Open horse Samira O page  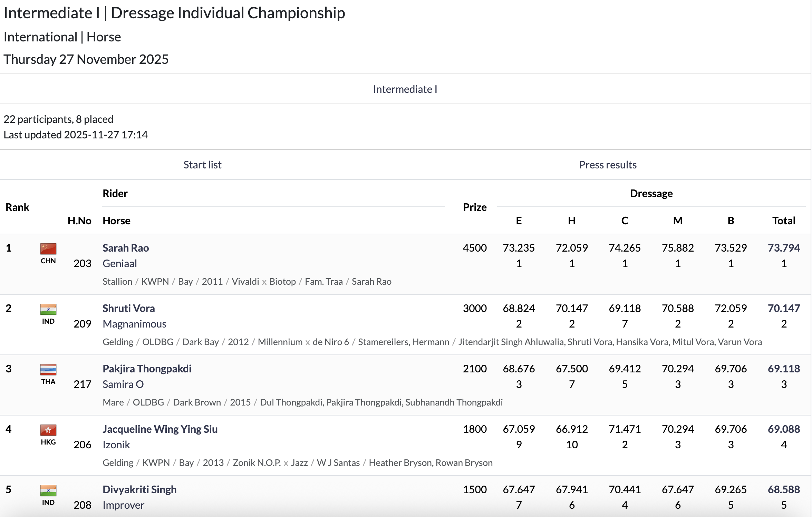tap(123, 384)
